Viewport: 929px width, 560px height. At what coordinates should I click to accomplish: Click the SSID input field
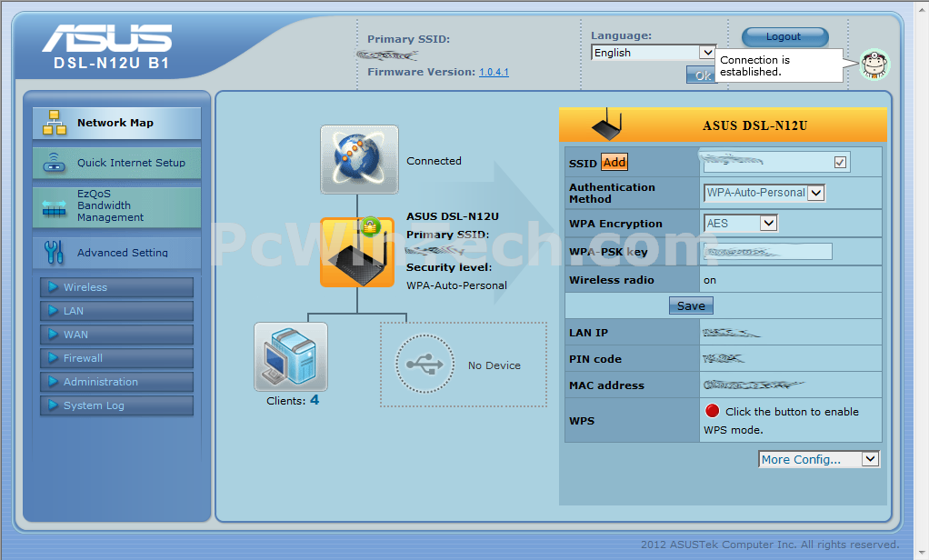[x=776, y=162]
